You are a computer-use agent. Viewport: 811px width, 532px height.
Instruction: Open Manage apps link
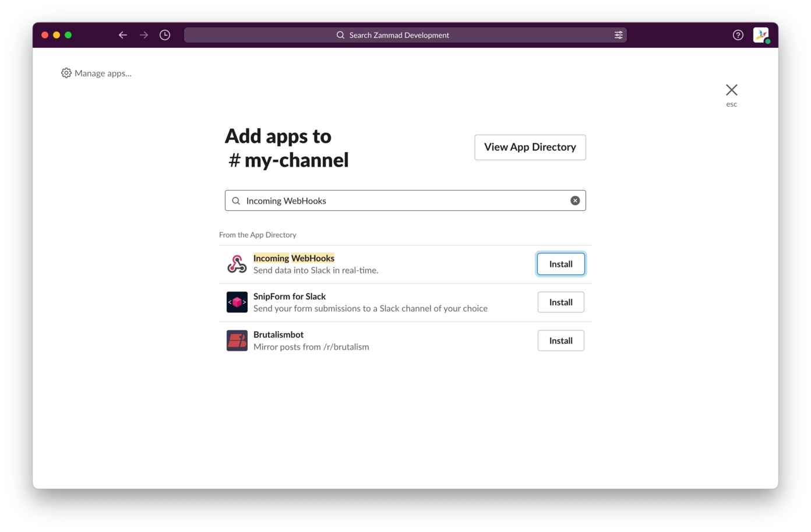click(x=103, y=73)
